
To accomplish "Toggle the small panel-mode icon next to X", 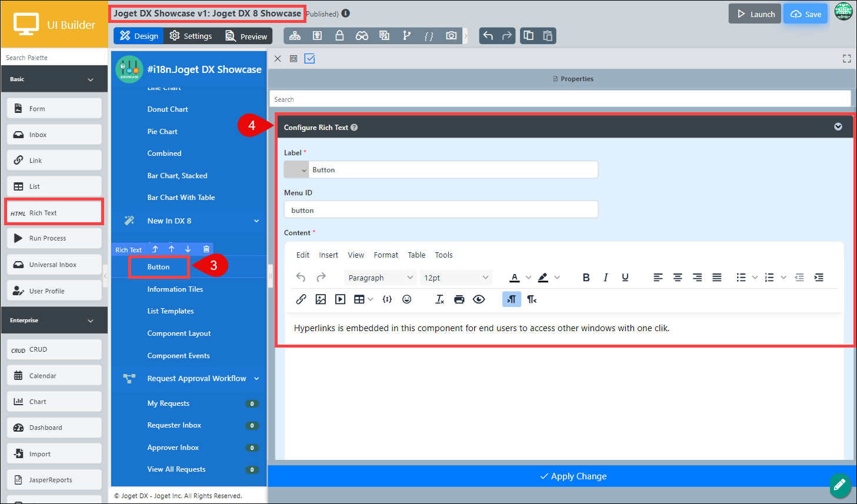I will pos(294,59).
